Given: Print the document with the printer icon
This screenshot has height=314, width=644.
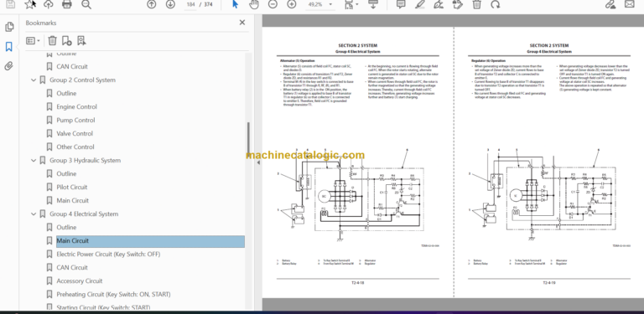Looking at the screenshot, I should [66, 4].
